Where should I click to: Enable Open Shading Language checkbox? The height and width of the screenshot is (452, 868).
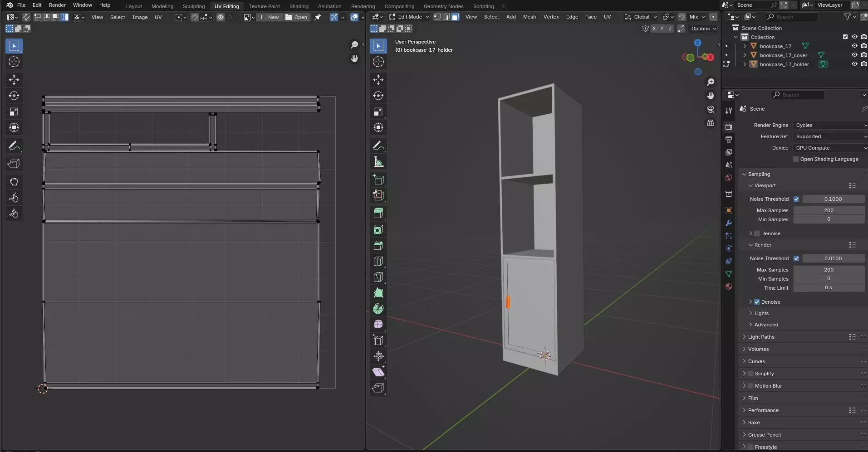click(796, 159)
